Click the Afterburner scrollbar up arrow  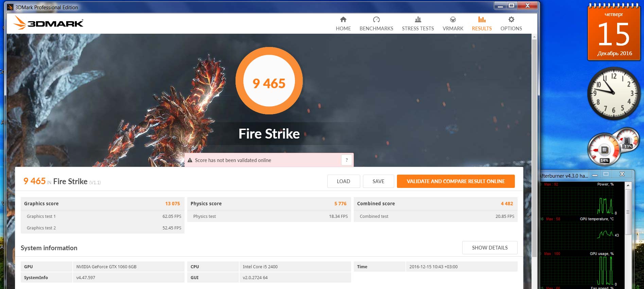[x=628, y=185]
